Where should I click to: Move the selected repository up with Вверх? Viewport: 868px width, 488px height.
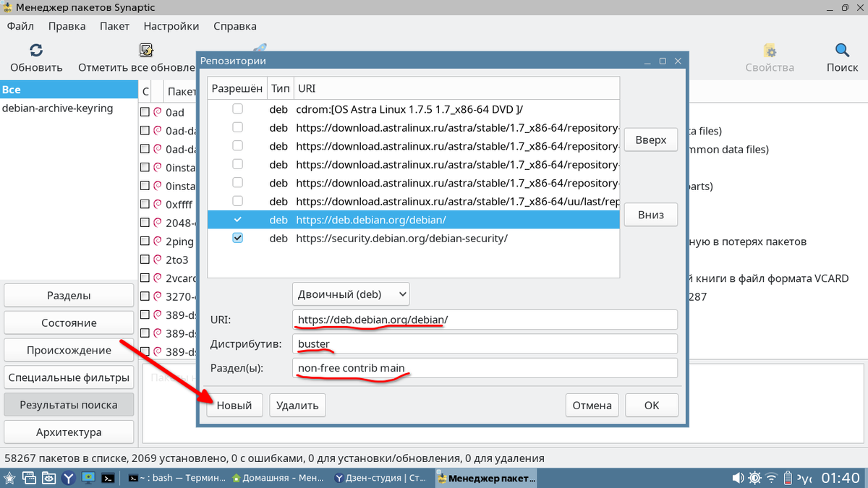(651, 140)
